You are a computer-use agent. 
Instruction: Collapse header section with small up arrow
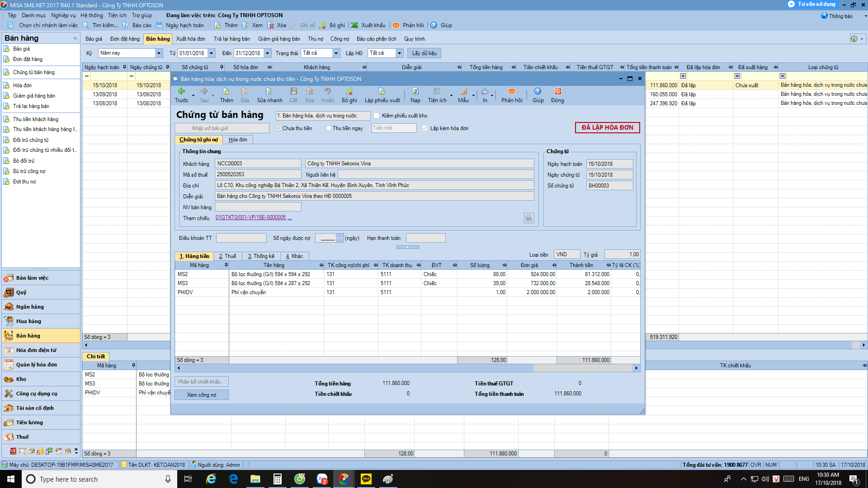click(x=407, y=247)
